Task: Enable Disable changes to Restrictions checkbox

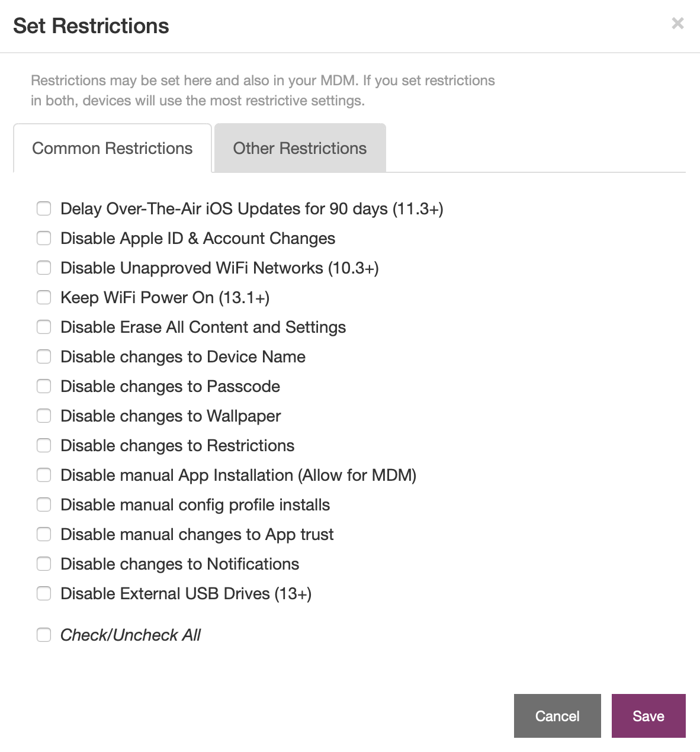Action: pos(44,445)
